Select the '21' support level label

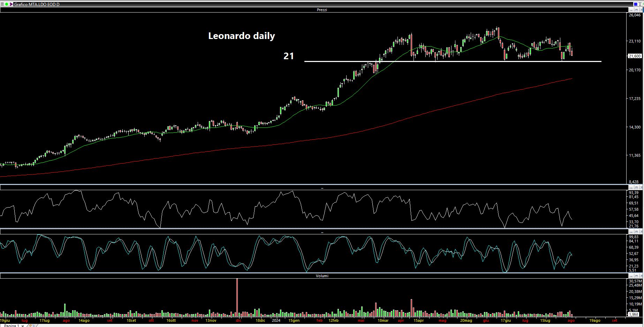[x=289, y=56]
